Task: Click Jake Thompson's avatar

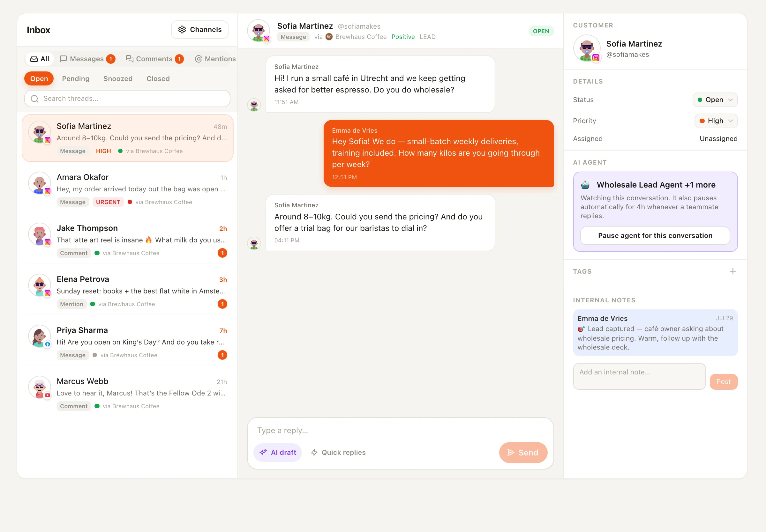Action: pyautogui.click(x=39, y=234)
